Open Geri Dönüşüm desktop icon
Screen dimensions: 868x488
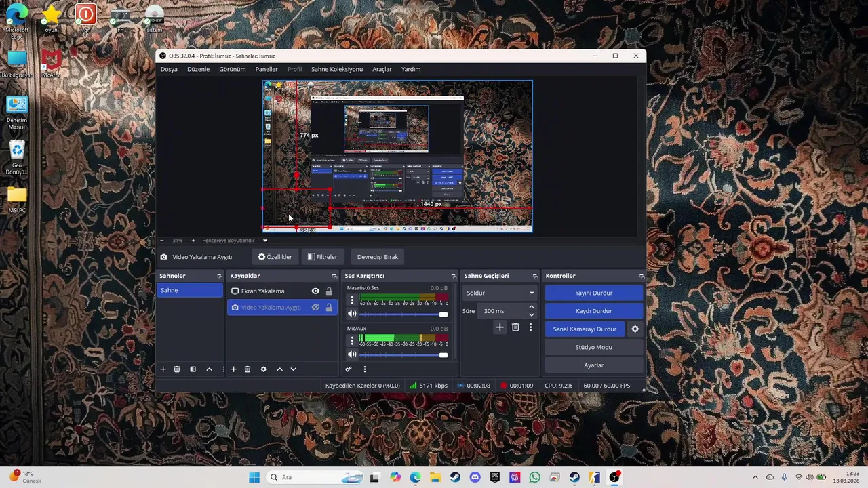click(x=17, y=157)
